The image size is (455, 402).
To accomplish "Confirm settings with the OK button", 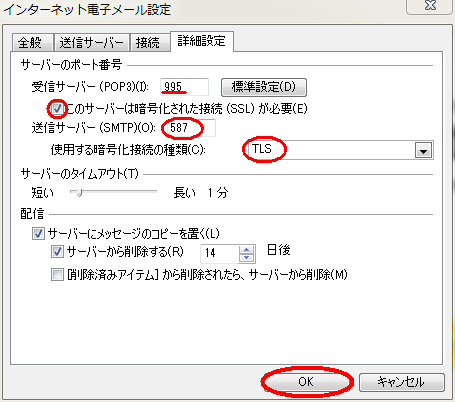I will coord(306,382).
